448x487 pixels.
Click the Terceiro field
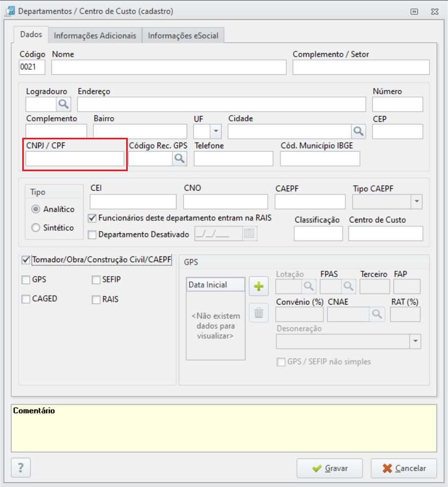[375, 286]
